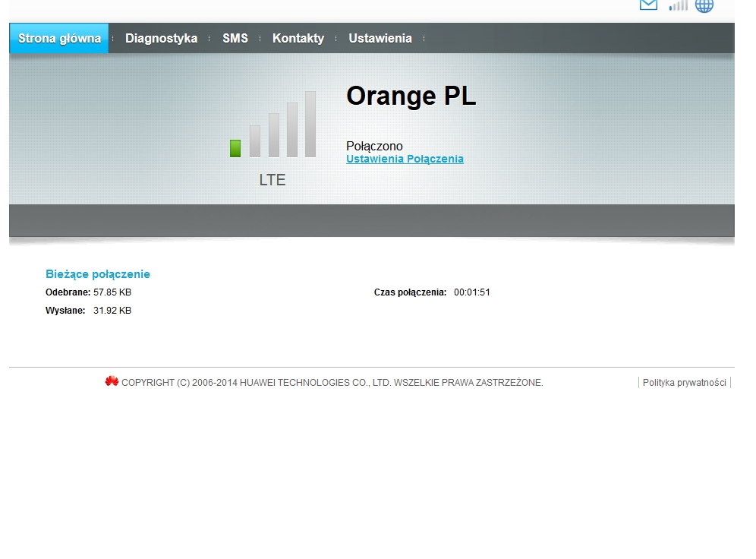Select the Strona główna tab

point(59,38)
